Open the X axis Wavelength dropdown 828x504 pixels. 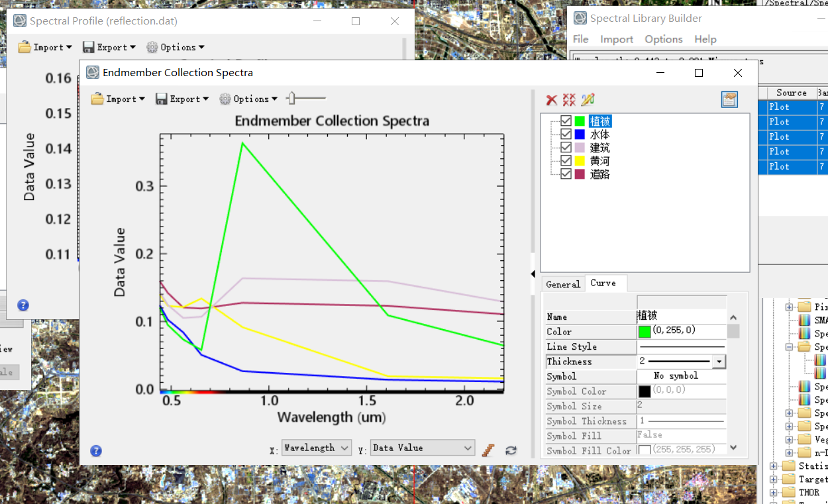point(346,448)
